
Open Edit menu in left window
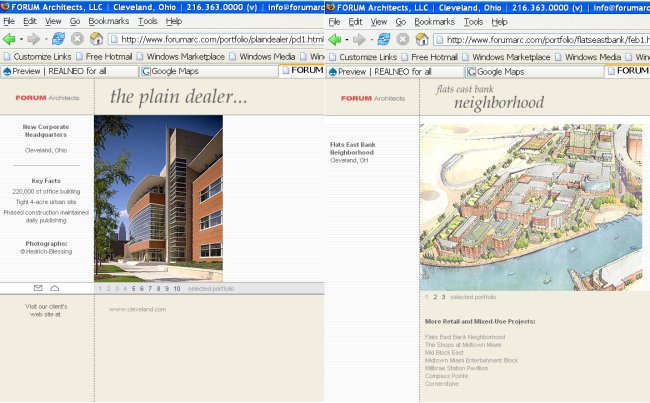(x=29, y=21)
